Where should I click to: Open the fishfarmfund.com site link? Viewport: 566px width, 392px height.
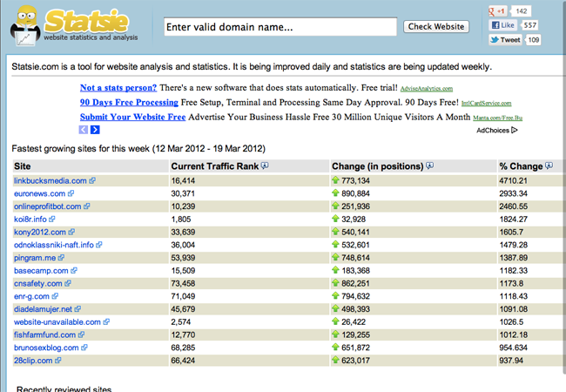44,335
